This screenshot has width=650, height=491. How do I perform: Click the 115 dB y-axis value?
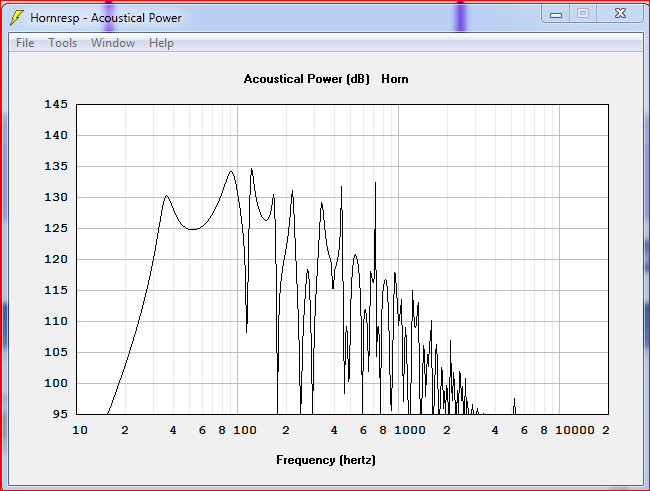[x=56, y=290]
